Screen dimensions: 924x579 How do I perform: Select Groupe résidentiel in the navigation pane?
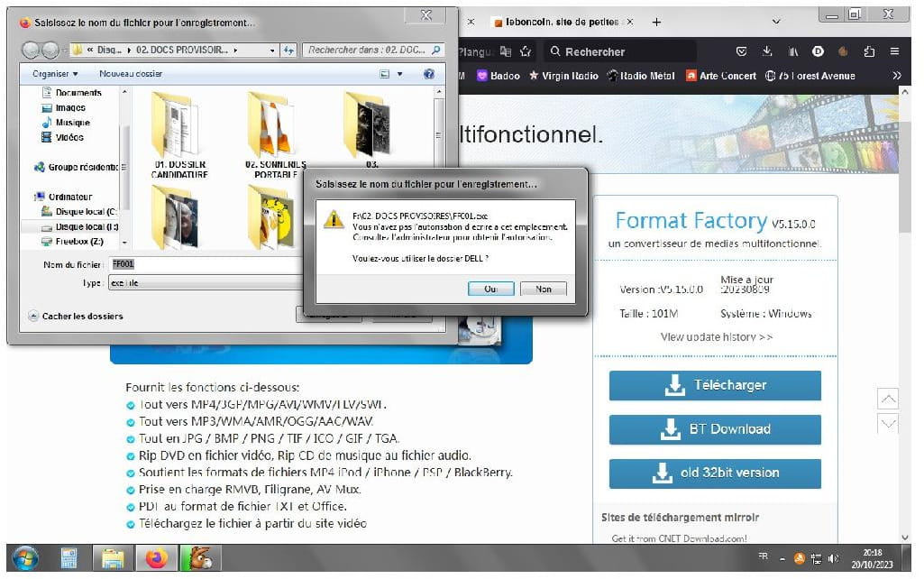77,168
